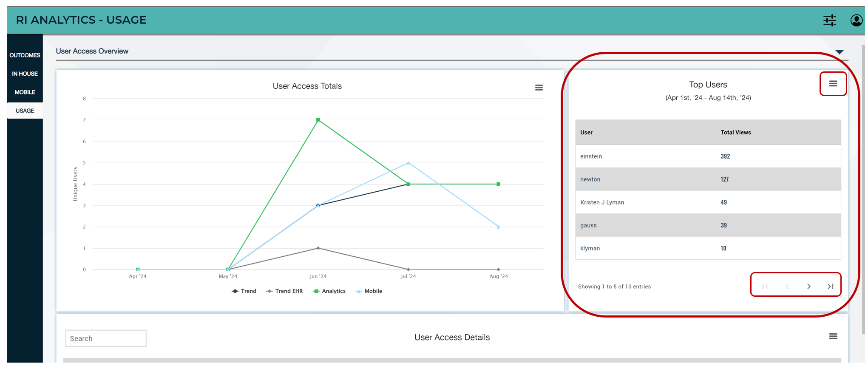Screen dimensions: 868x366
Task: Select the Usage section
Action: click(x=25, y=111)
